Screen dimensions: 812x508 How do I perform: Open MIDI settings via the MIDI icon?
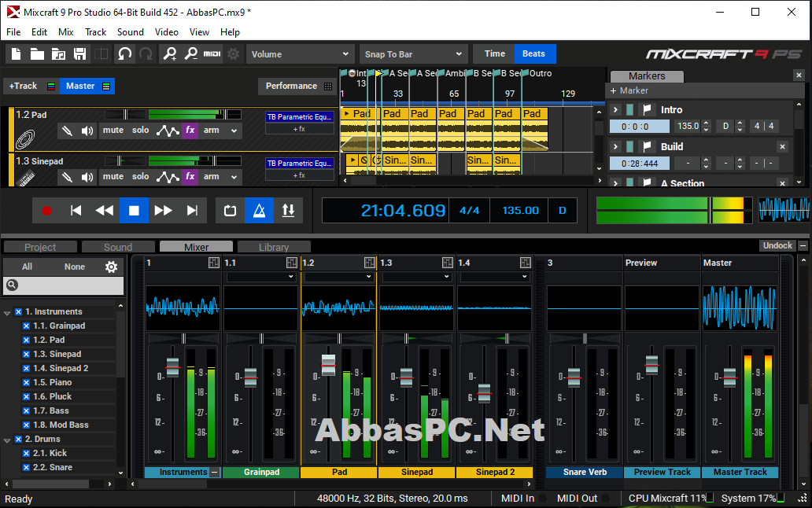tap(212, 53)
